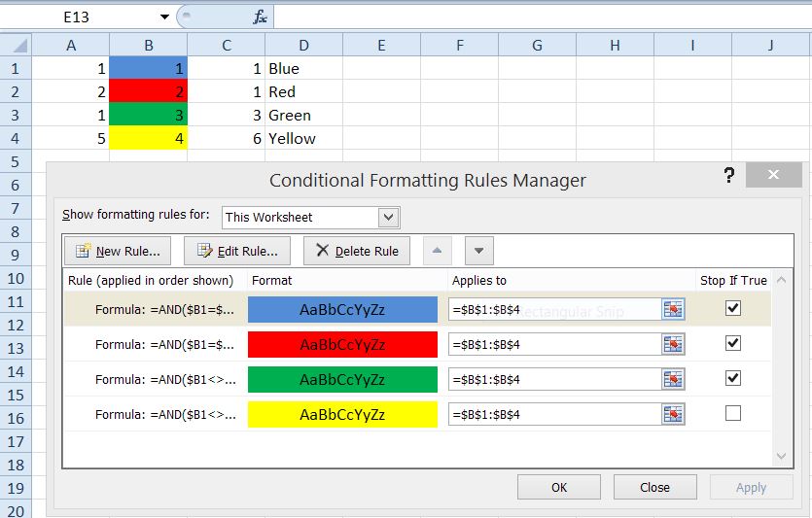
Task: Select the green format preview
Action: pos(342,379)
